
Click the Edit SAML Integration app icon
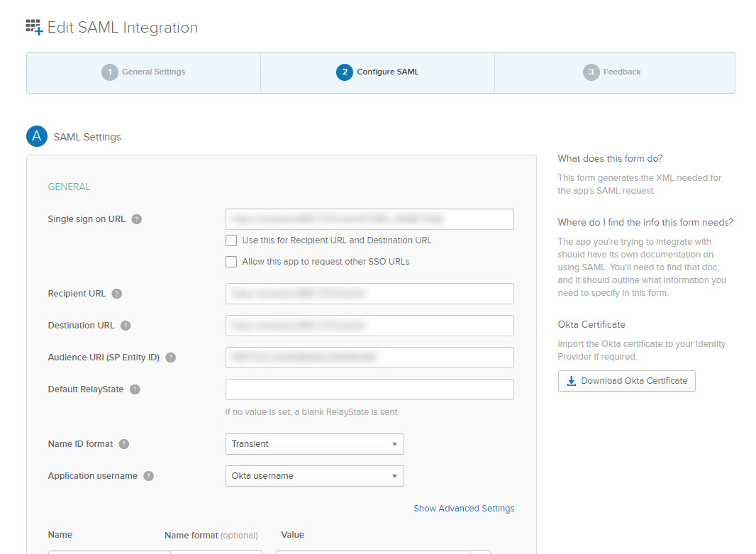[34, 28]
